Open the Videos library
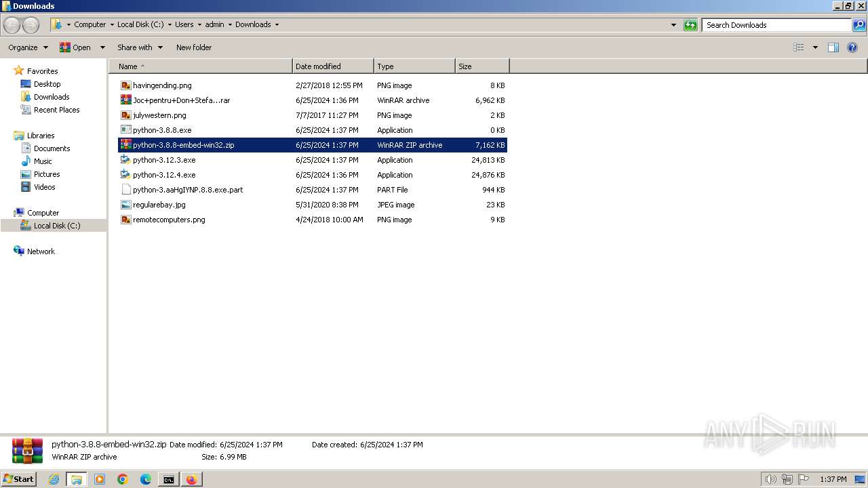868x488 pixels. click(x=44, y=187)
